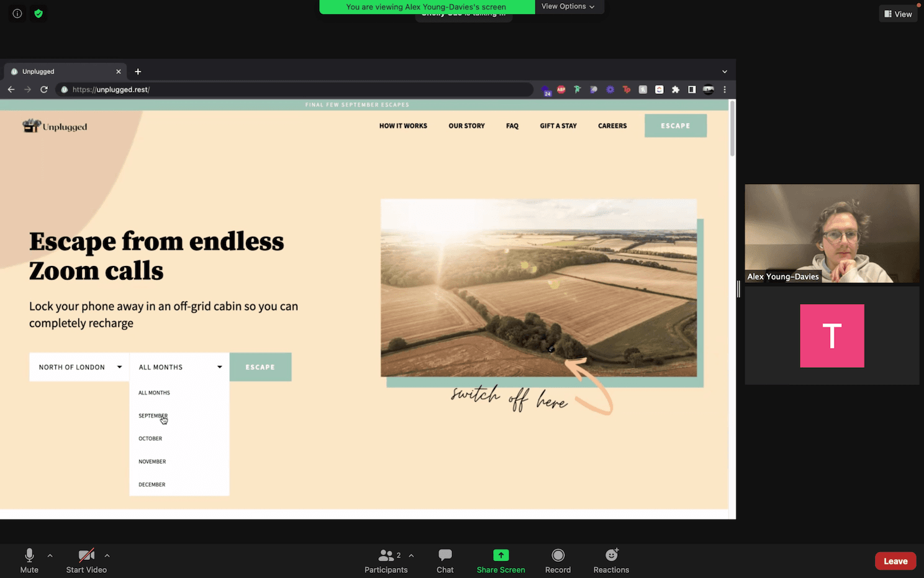Screen dimensions: 924x578
Task: Reload the Unplugged page
Action: tap(44, 89)
